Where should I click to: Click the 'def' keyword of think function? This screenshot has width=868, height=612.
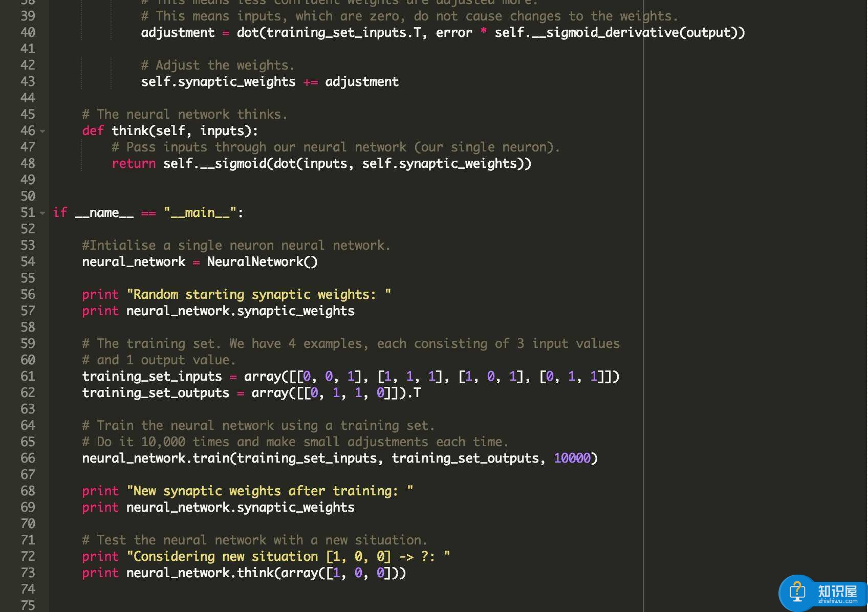[93, 130]
